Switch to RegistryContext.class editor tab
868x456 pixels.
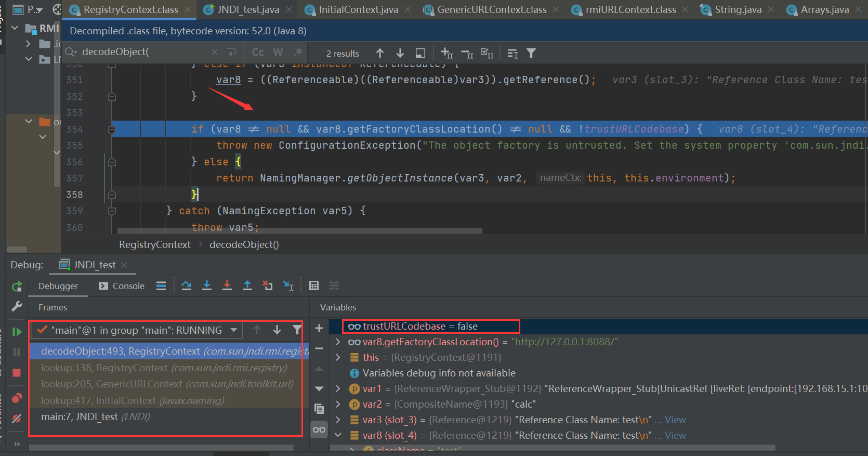[x=130, y=9]
